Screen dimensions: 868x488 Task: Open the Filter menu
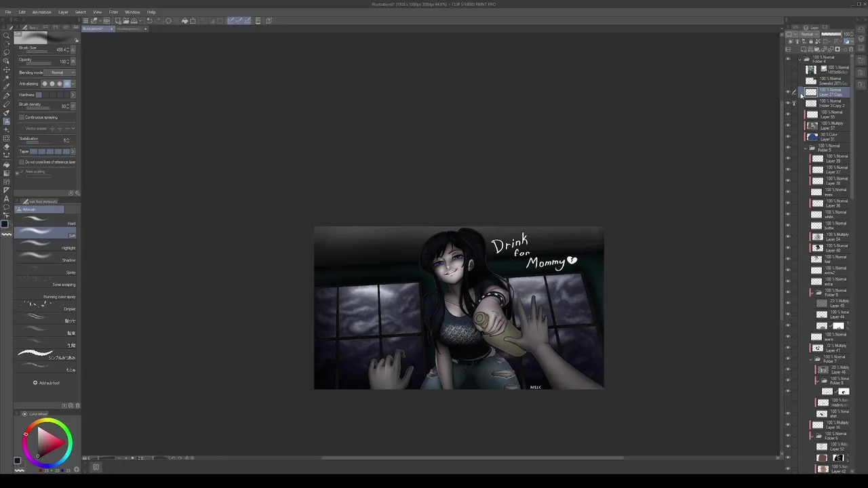pyautogui.click(x=113, y=12)
